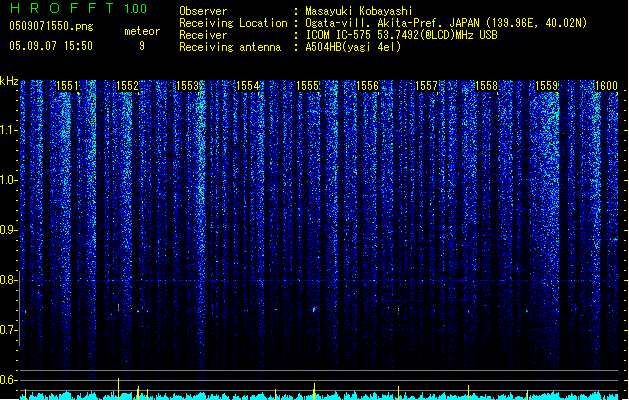Click the 1558 time marker

487,86
